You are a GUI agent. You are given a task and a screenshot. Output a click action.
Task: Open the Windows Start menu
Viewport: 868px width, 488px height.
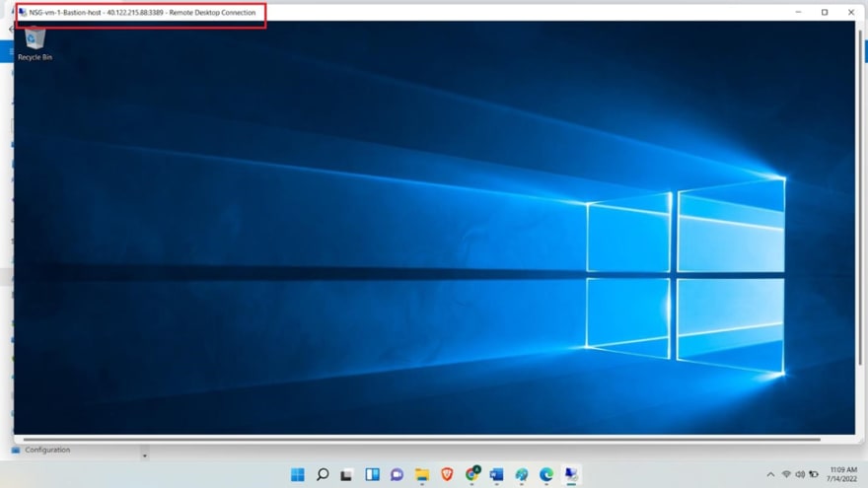297,474
